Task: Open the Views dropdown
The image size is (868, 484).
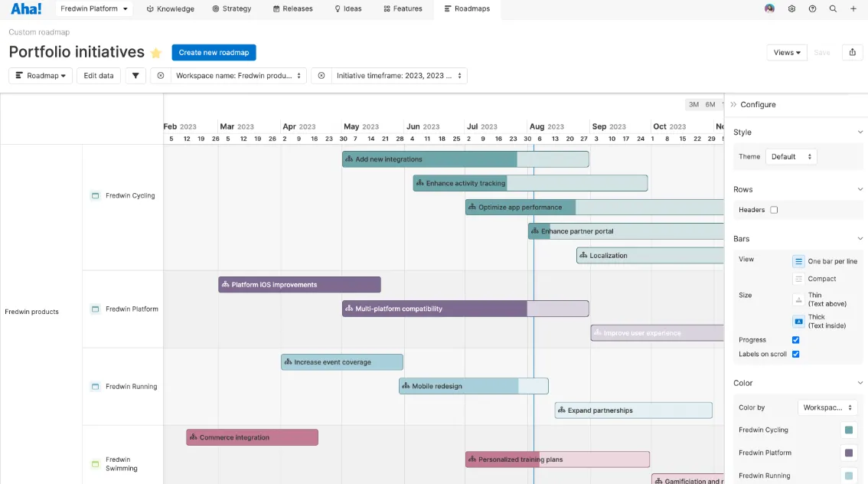Action: tap(787, 52)
